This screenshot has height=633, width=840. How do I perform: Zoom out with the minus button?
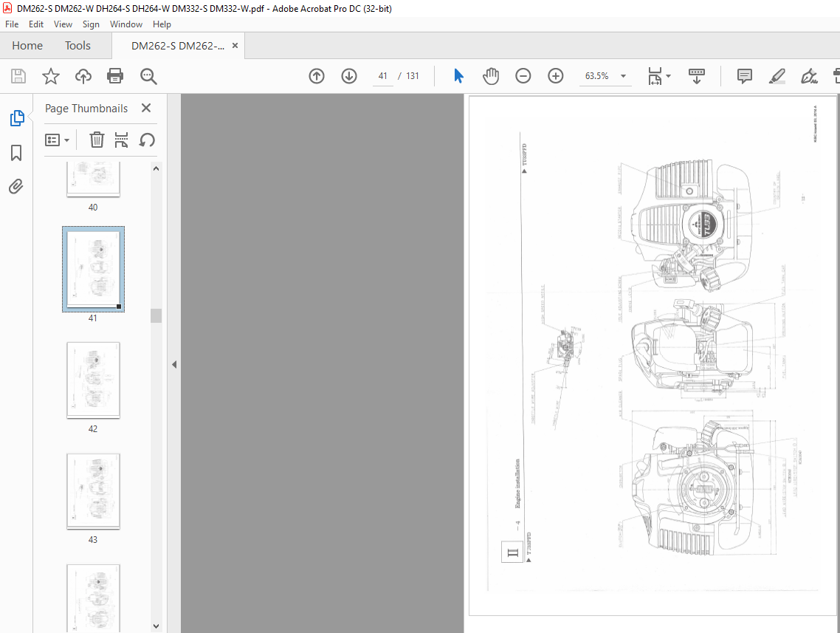pyautogui.click(x=523, y=76)
